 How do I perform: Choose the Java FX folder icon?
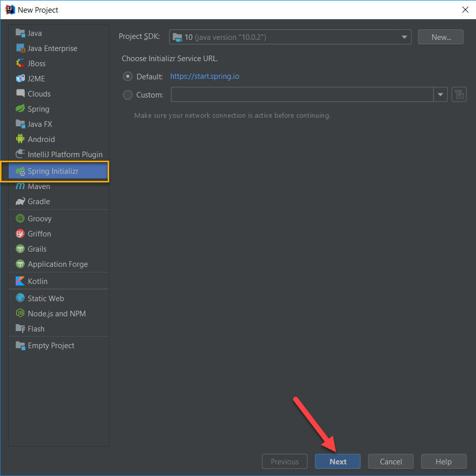tap(20, 124)
